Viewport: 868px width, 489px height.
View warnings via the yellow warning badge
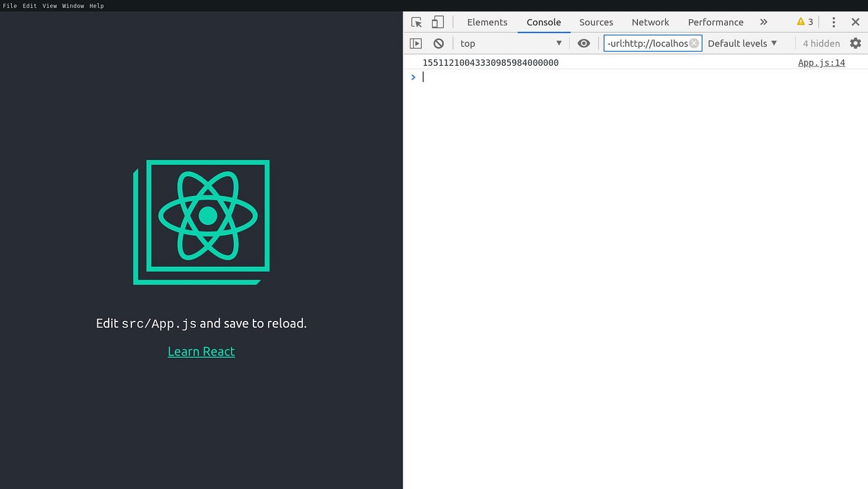804,22
